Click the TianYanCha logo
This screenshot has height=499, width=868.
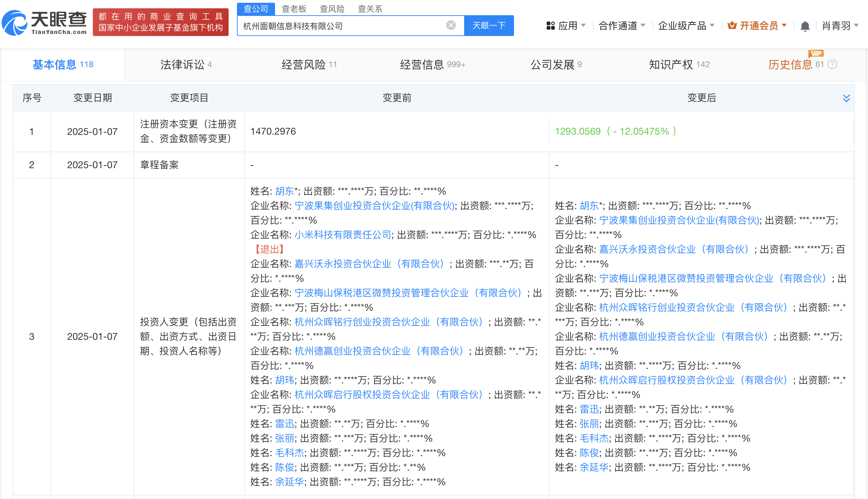pos(44,22)
